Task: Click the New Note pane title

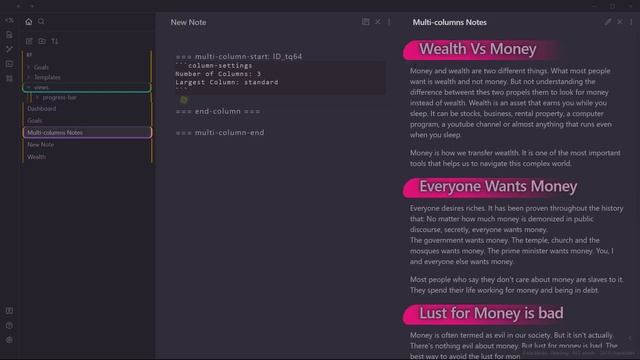Action: click(x=188, y=22)
